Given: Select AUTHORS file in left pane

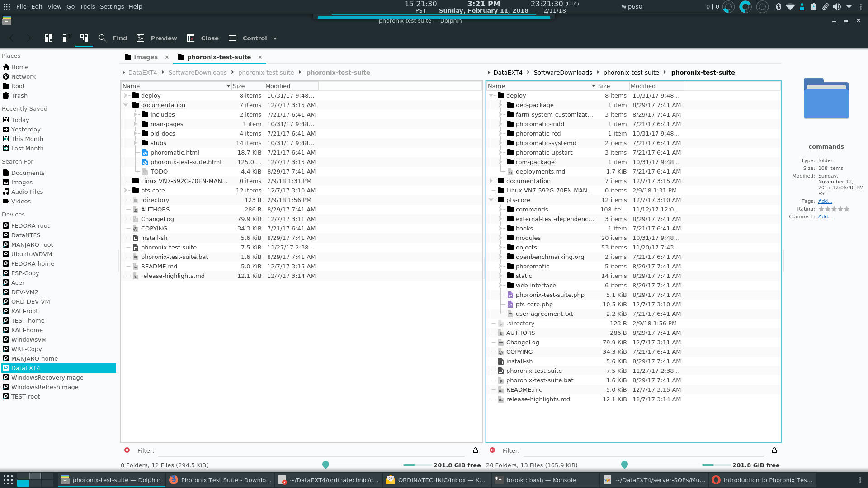Looking at the screenshot, I should pos(155,209).
